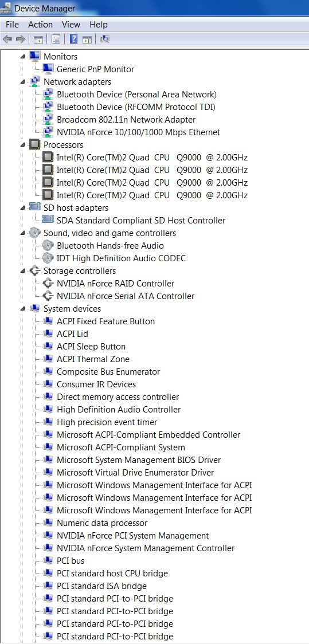Image resolution: width=309 pixels, height=644 pixels.
Task: Collapse the Processors category
Action: 23,144
